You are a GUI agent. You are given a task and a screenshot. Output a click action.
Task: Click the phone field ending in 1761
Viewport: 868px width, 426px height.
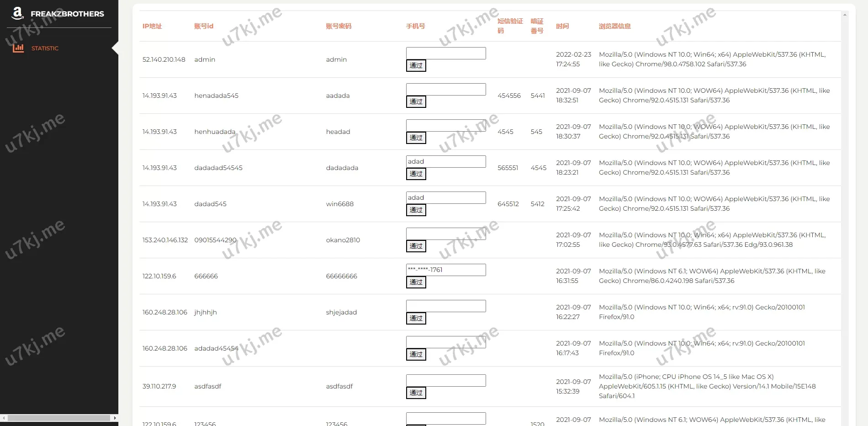445,270
